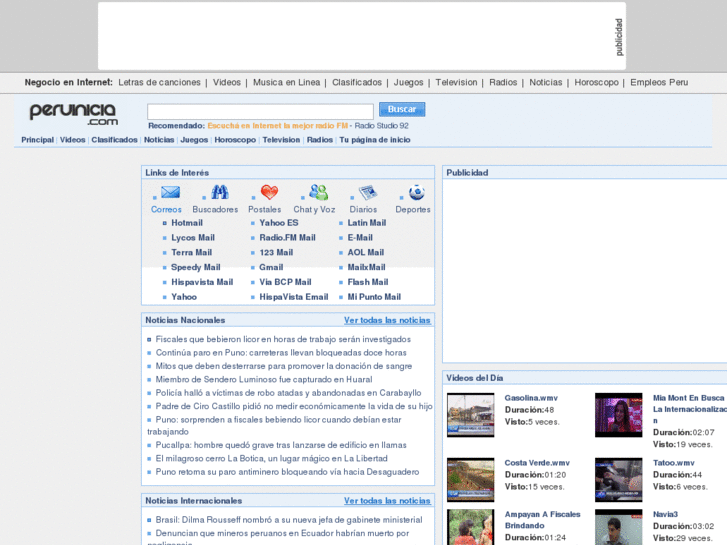This screenshot has height=545, width=727.
Task: Open Continúa paro en Puno headline
Action: click(281, 353)
